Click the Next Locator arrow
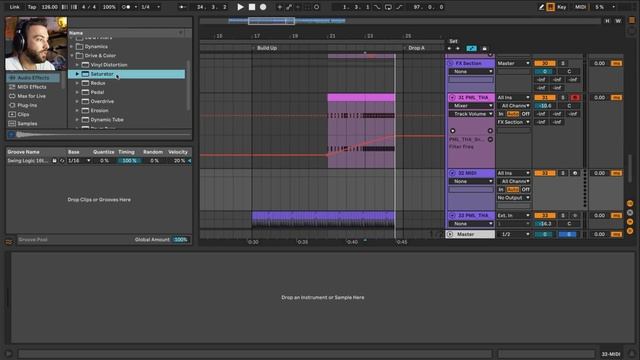The image size is (640, 360). [x=458, y=48]
